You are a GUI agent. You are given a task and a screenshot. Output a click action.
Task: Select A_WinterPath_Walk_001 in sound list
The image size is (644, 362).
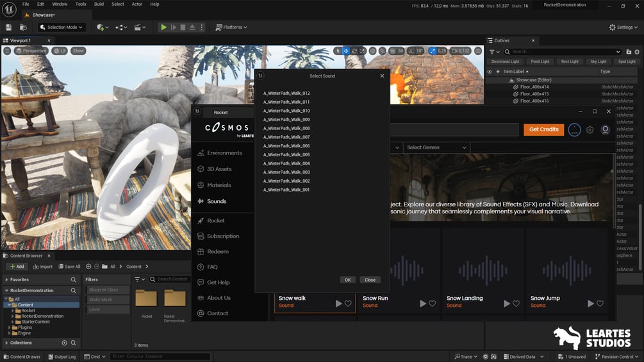[x=286, y=190]
